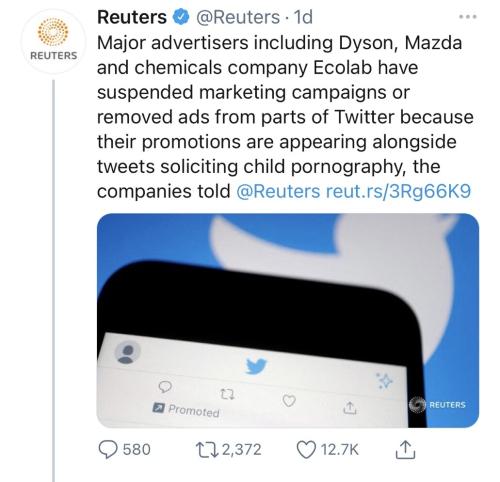This screenshot has height=482, width=500.
Task: Open the Reuters display name
Action: [132, 17]
